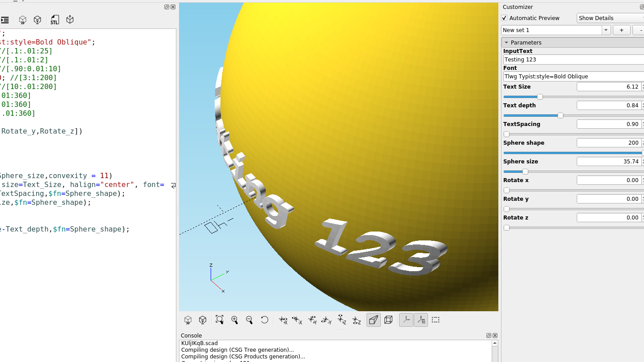The height and width of the screenshot is (362, 644).
Task: Open the Show Details dropdown
Action: [x=610, y=18]
